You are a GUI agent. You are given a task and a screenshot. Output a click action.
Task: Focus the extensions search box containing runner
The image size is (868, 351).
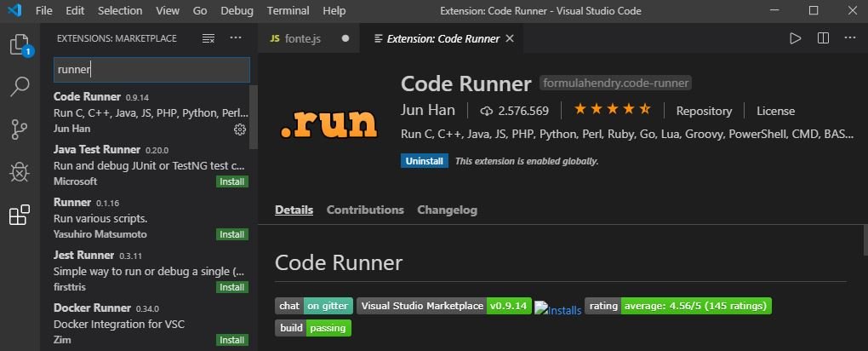151,70
